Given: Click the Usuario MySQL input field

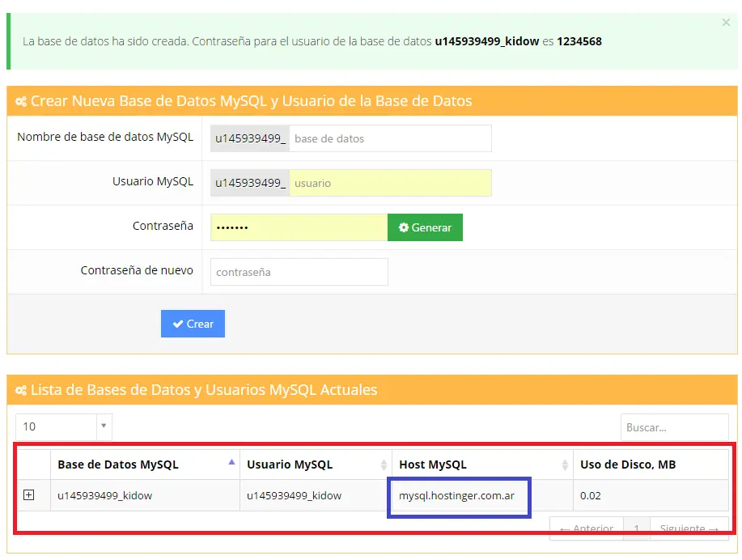Looking at the screenshot, I should click(390, 183).
